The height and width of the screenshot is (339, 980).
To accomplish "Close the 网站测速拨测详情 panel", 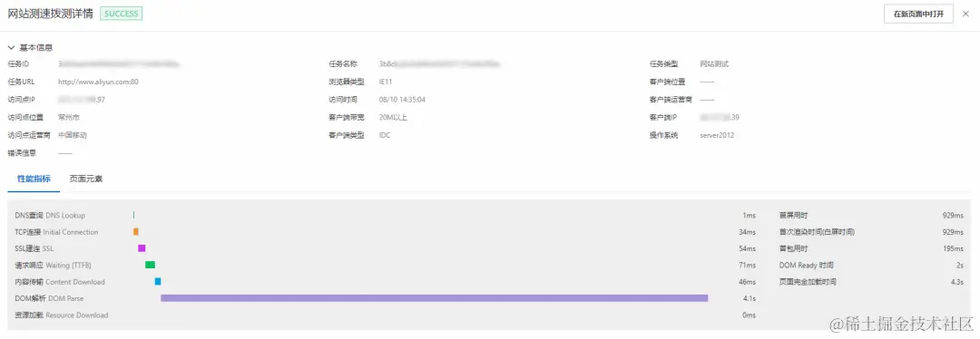I will point(965,14).
